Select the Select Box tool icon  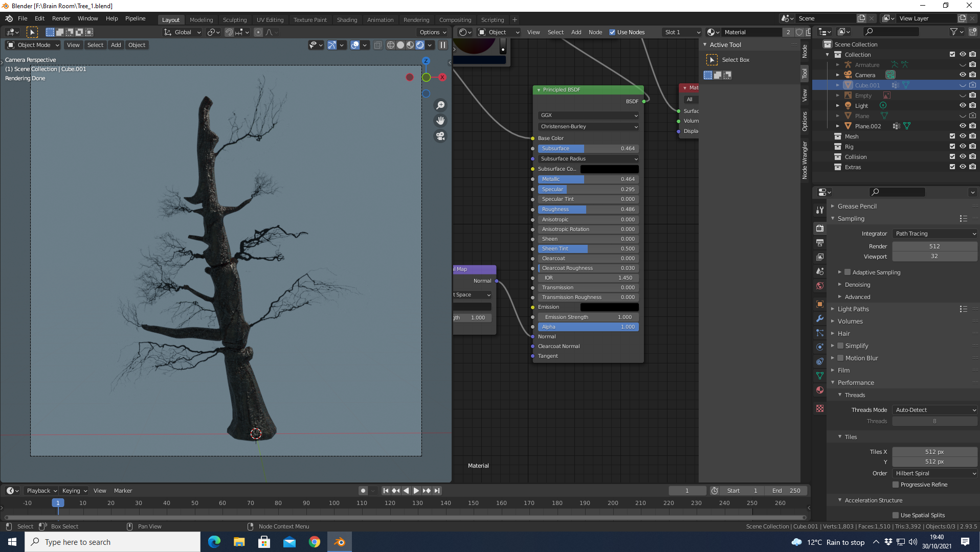point(711,60)
